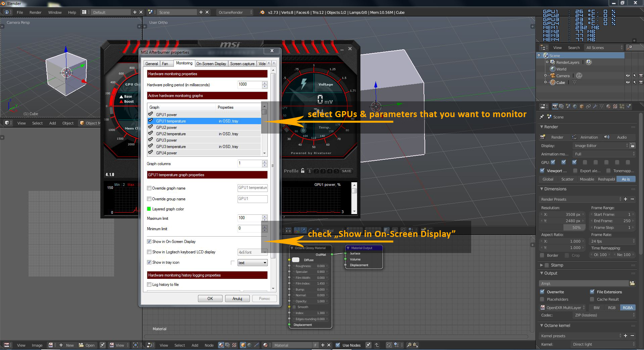
Task: Open the object properties cube icon
Action: 582,106
